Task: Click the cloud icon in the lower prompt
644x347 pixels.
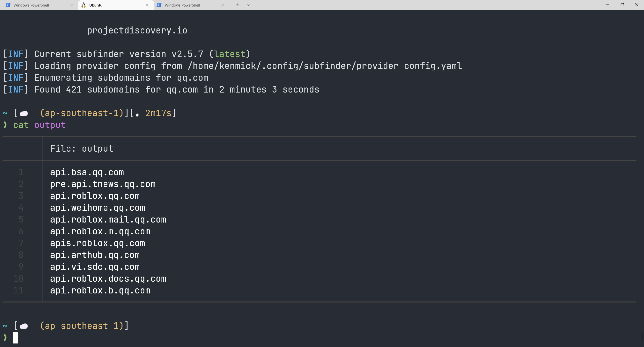Action: (24, 326)
